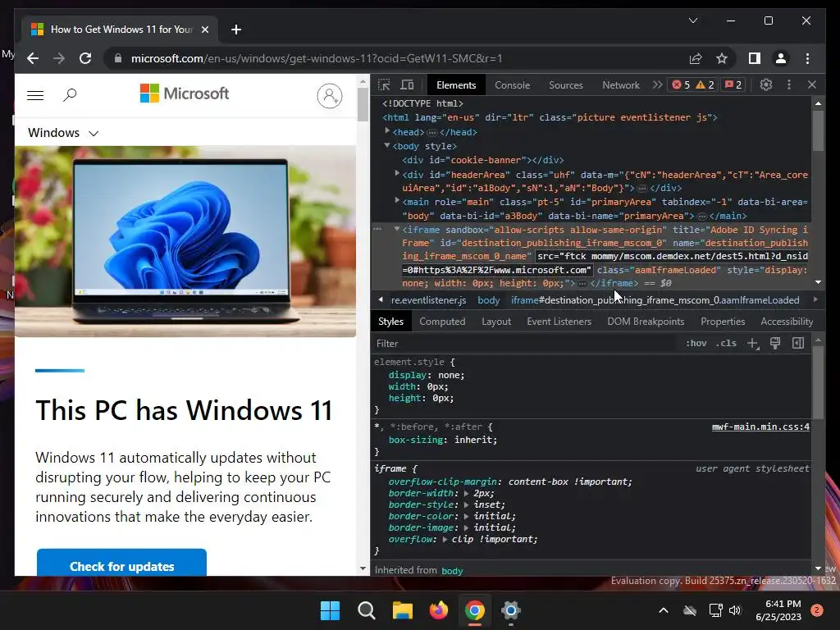Screen dimensions: 840x630
Task: Toggle the :hov element state panel
Action: click(x=696, y=344)
